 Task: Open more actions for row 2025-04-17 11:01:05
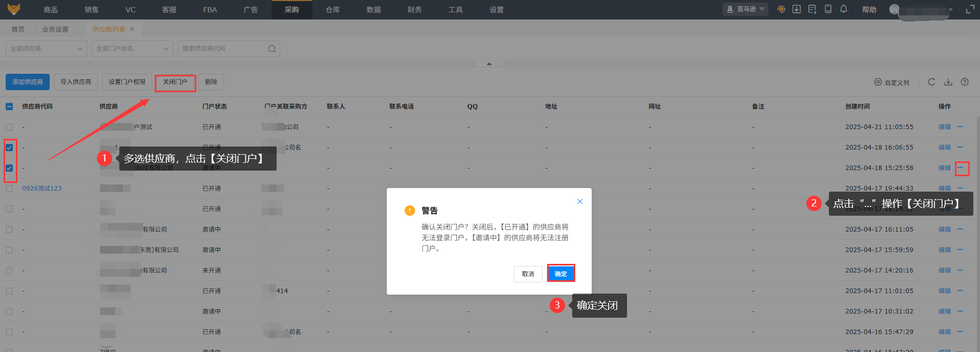click(960, 291)
